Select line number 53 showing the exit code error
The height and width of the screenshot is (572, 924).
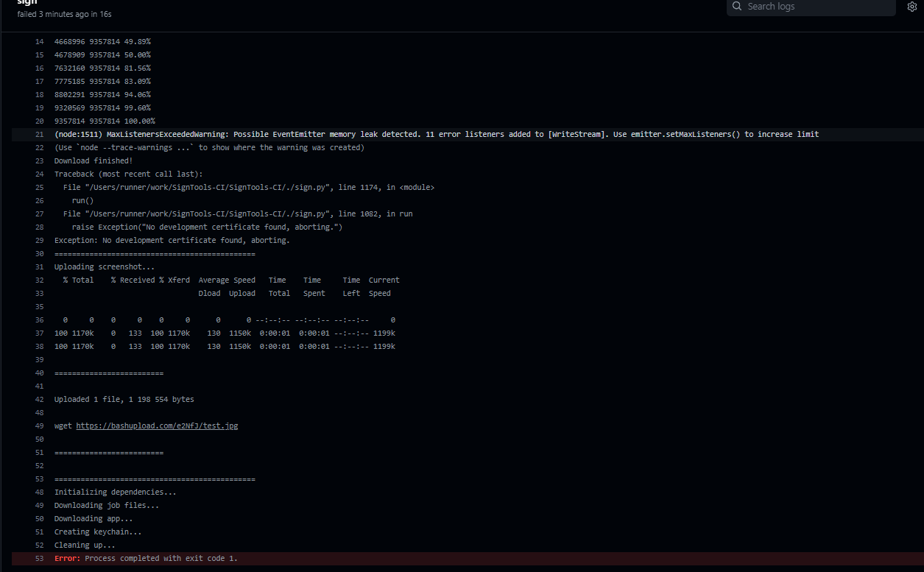click(39, 558)
